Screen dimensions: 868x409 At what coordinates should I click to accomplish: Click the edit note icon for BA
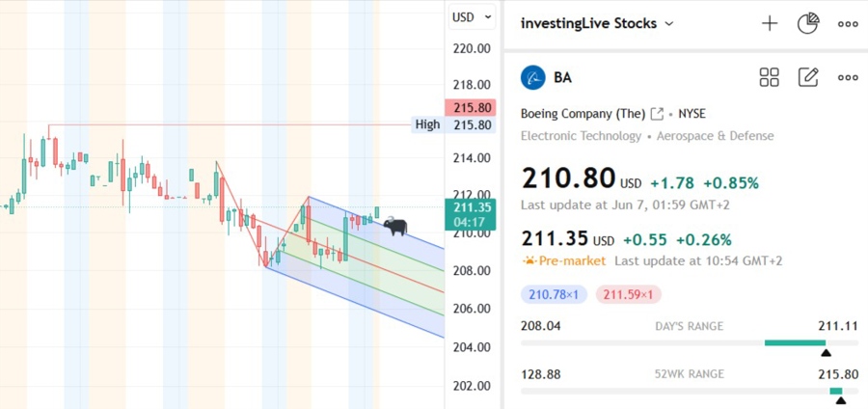(807, 77)
